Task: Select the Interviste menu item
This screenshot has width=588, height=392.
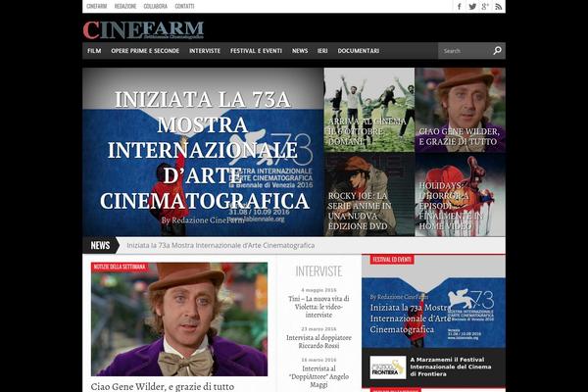Action: [205, 51]
